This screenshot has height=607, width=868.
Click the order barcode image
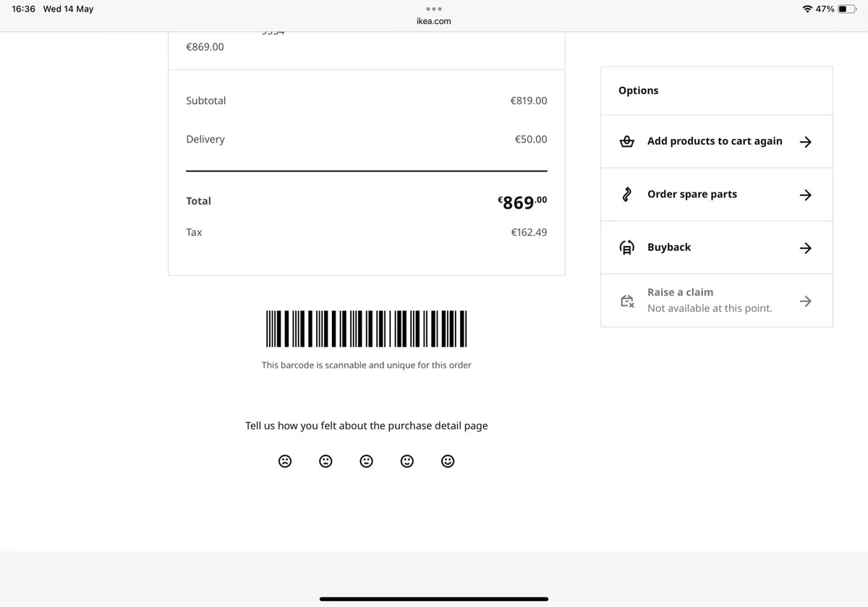[x=366, y=328]
